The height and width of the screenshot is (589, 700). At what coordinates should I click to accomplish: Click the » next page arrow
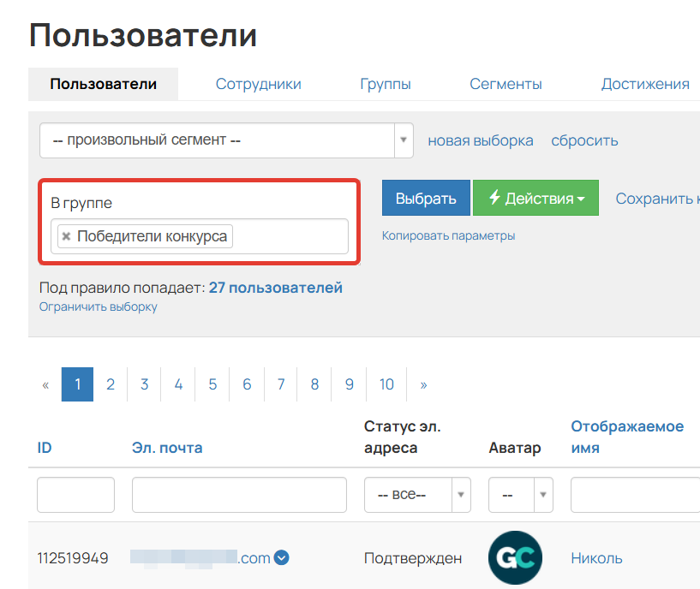coord(422,384)
